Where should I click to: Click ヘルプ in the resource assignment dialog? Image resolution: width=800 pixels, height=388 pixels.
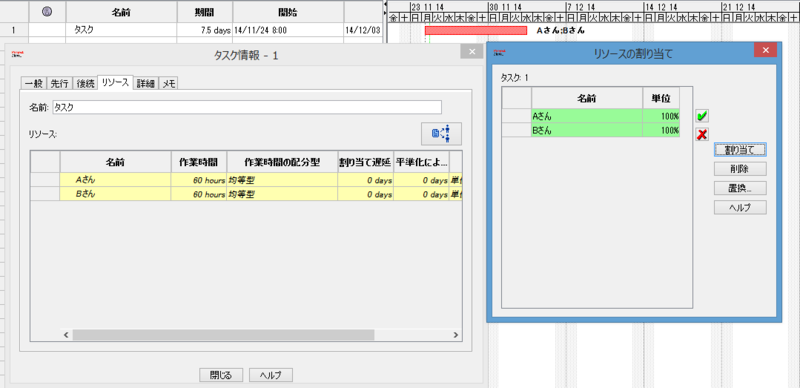pyautogui.click(x=740, y=207)
